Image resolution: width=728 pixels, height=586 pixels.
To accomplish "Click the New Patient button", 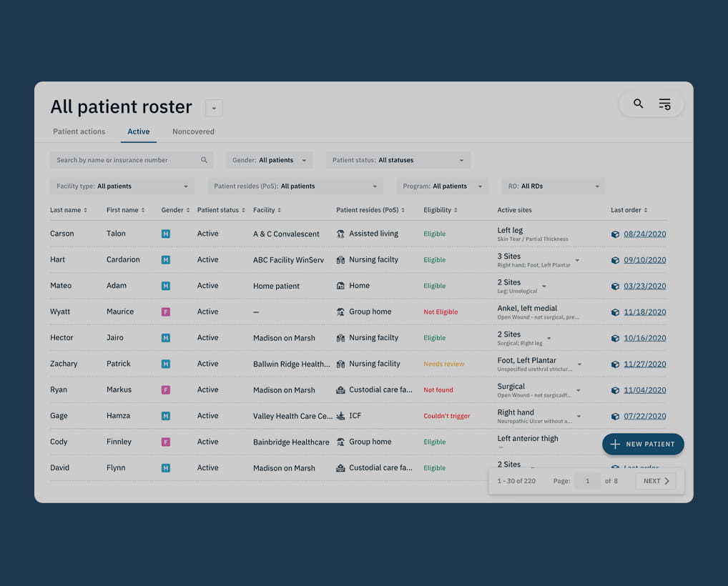I will (x=643, y=444).
